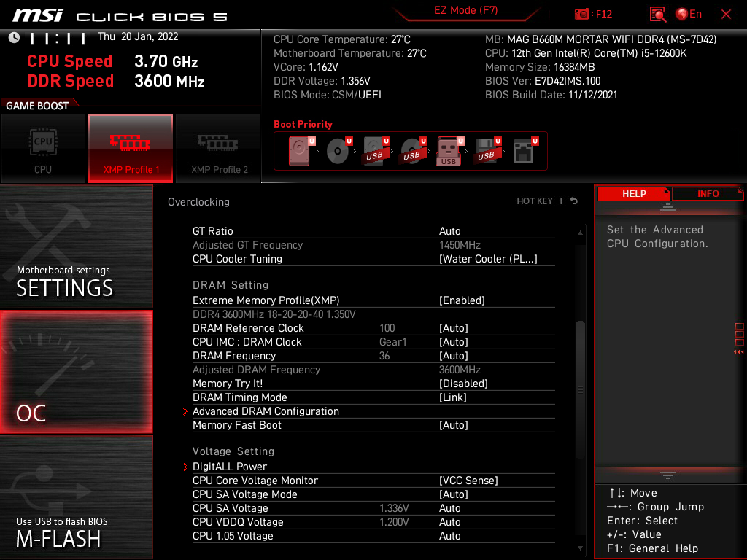This screenshot has height=560, width=747.
Task: Click the scrollbar up arrow in settings list
Action: tap(580, 233)
